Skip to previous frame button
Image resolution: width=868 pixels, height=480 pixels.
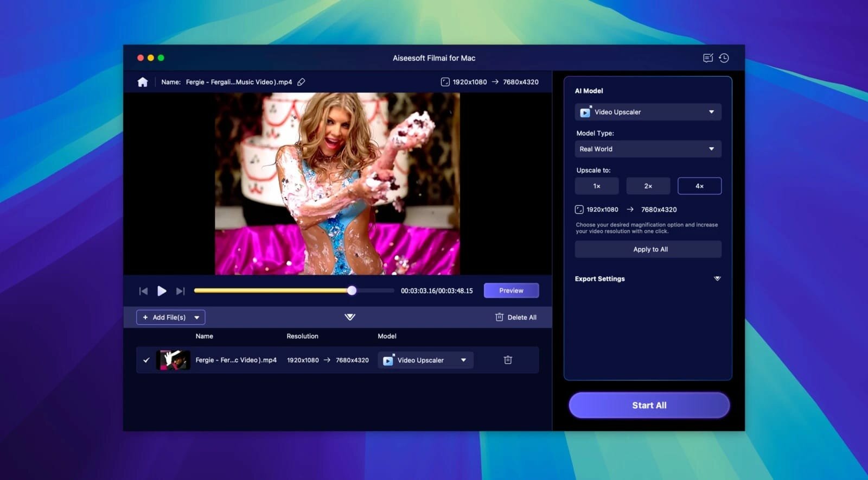[x=143, y=291]
